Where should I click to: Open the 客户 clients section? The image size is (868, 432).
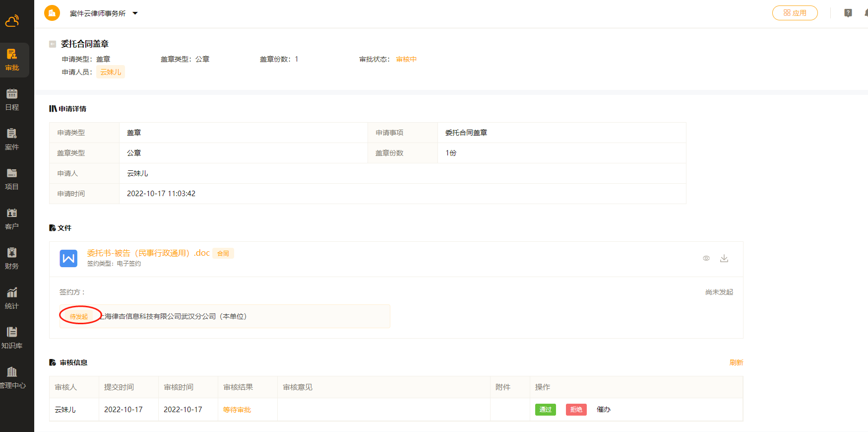click(12, 218)
